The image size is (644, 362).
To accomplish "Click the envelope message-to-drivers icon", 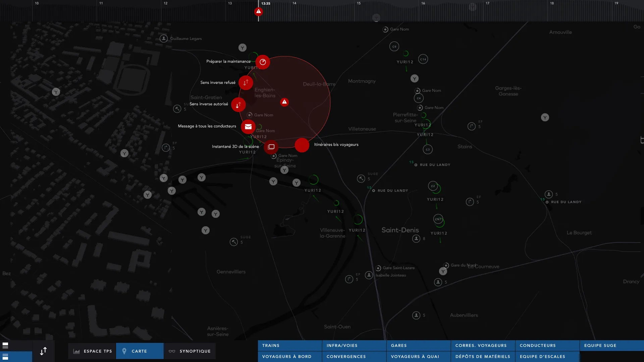I will coord(248,127).
